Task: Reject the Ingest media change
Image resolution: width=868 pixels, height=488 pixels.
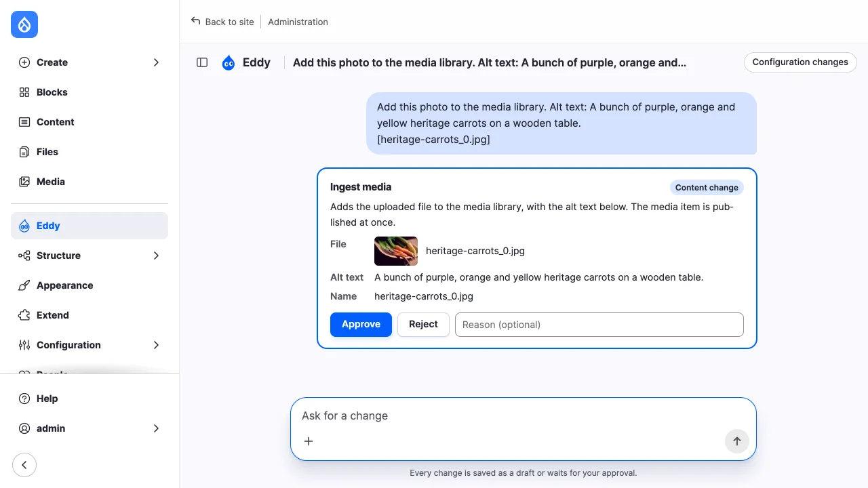Action: pos(423,325)
